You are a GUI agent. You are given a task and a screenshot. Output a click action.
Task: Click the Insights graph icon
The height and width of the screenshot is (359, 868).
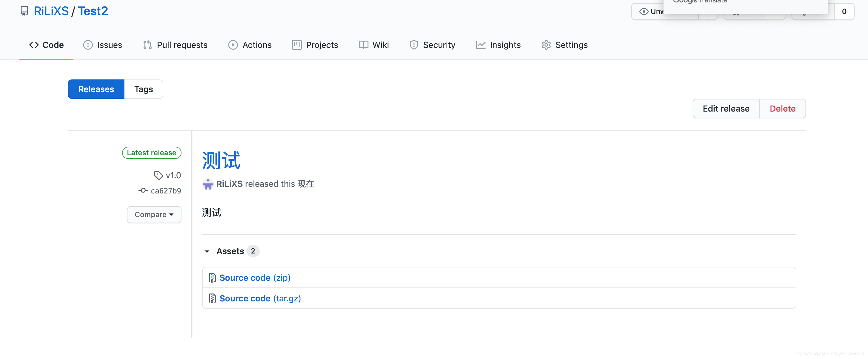pos(480,45)
